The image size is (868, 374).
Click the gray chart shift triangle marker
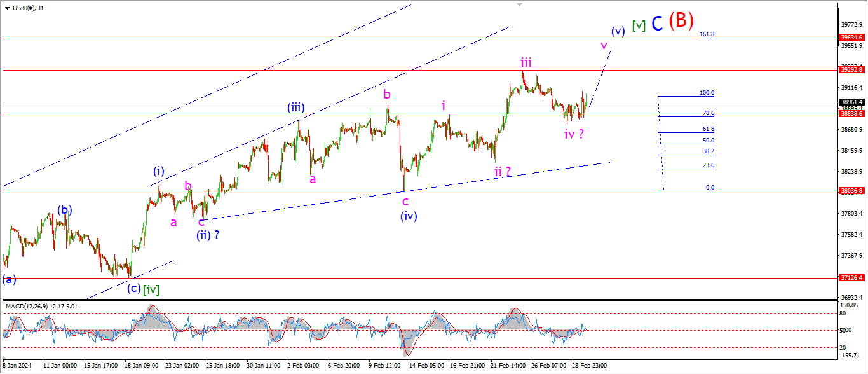[520, 4]
